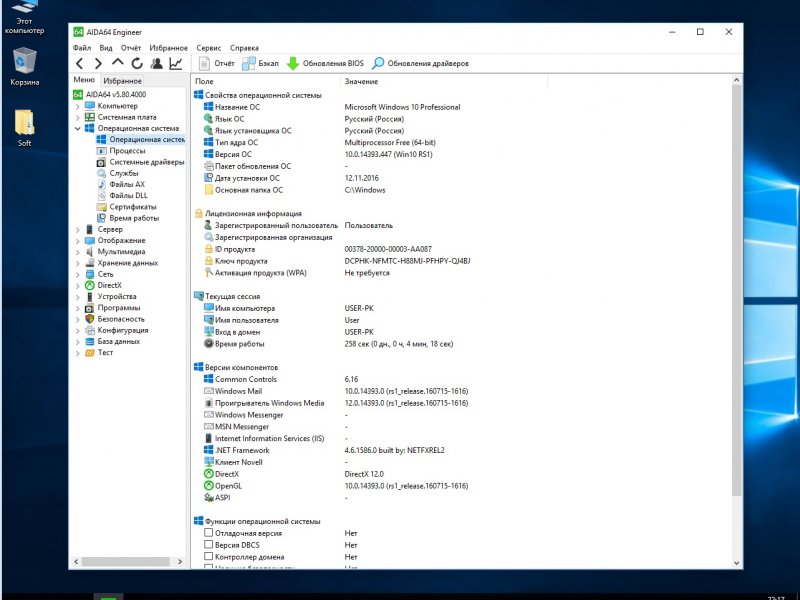The image size is (800, 600).
Task: Click the Системные драйверы tree icon
Action: pyautogui.click(x=101, y=162)
